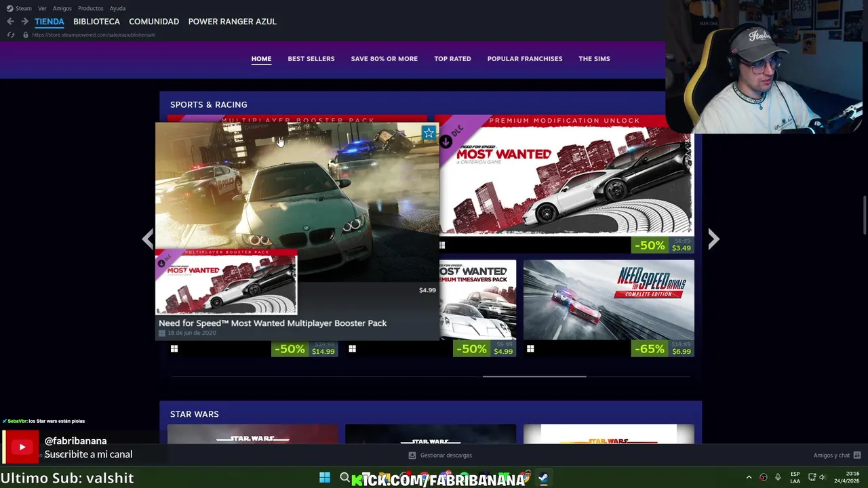Go back with the Steam back arrow

click(10, 22)
